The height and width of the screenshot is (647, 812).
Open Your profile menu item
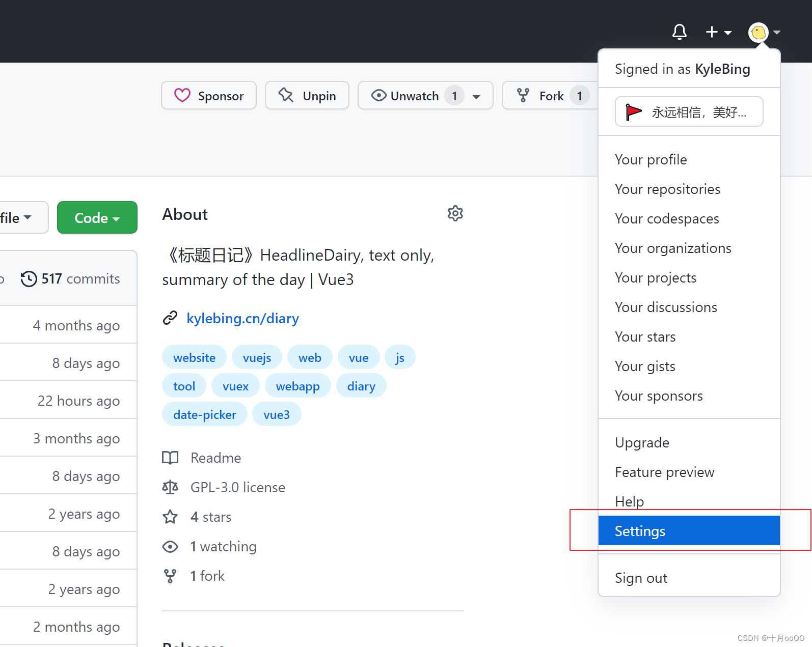689,159
